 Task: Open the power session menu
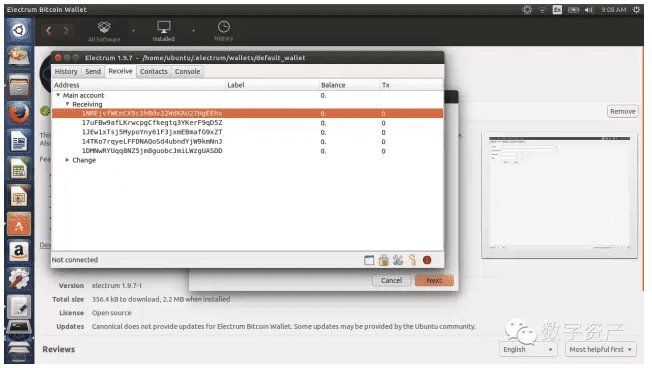[636, 10]
